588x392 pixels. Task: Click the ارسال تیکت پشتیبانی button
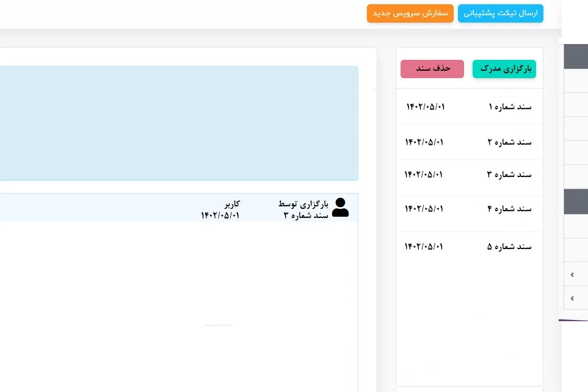[x=501, y=13]
